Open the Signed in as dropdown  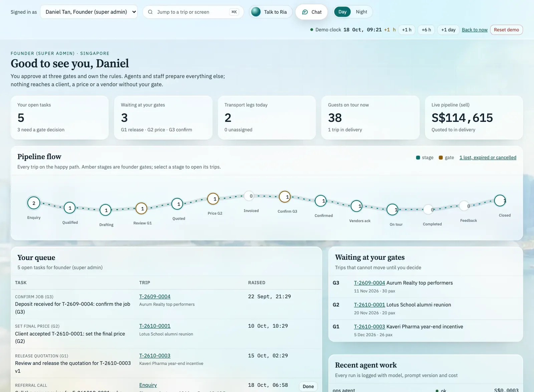[89, 12]
